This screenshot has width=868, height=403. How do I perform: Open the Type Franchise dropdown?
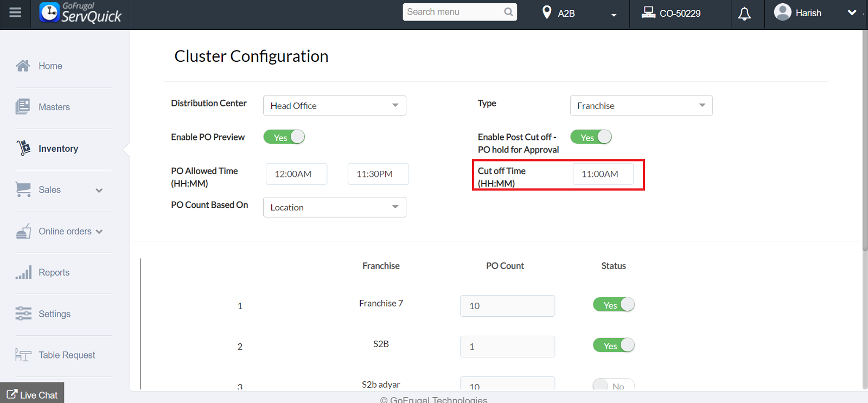[641, 106]
